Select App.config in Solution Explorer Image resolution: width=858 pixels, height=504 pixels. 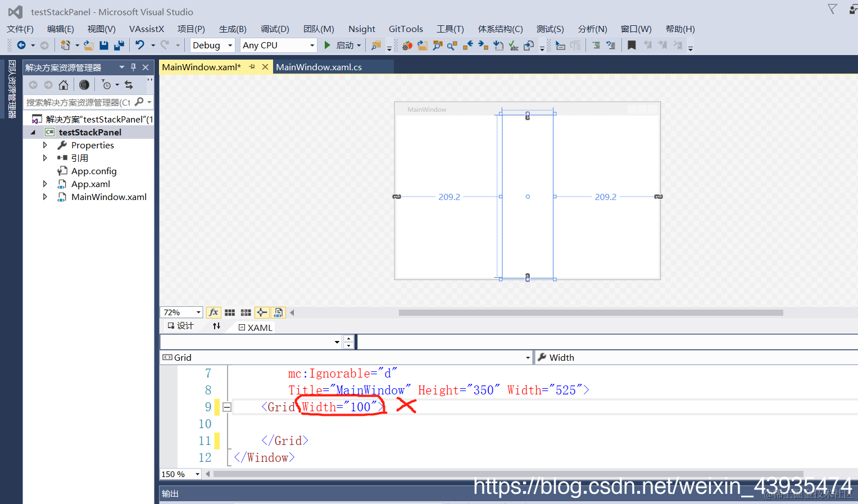coord(94,171)
